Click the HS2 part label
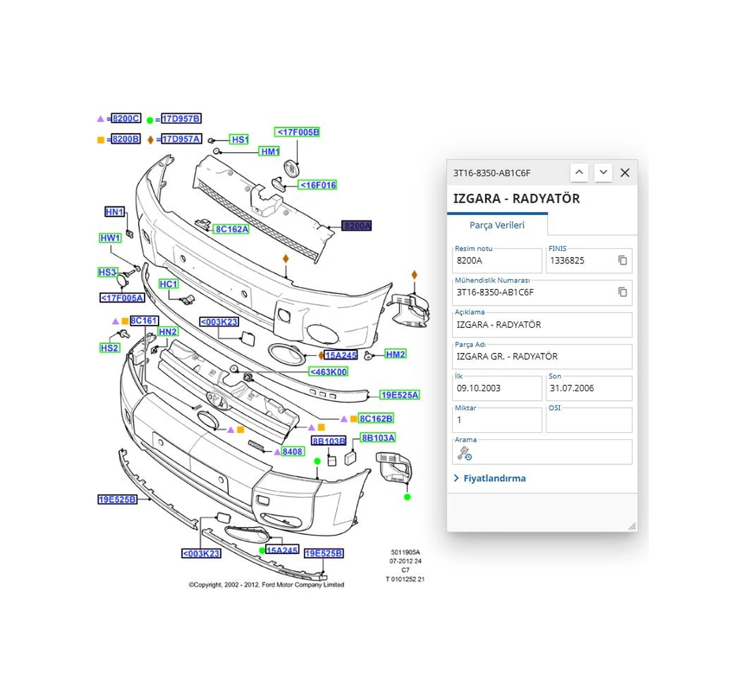 pyautogui.click(x=109, y=348)
